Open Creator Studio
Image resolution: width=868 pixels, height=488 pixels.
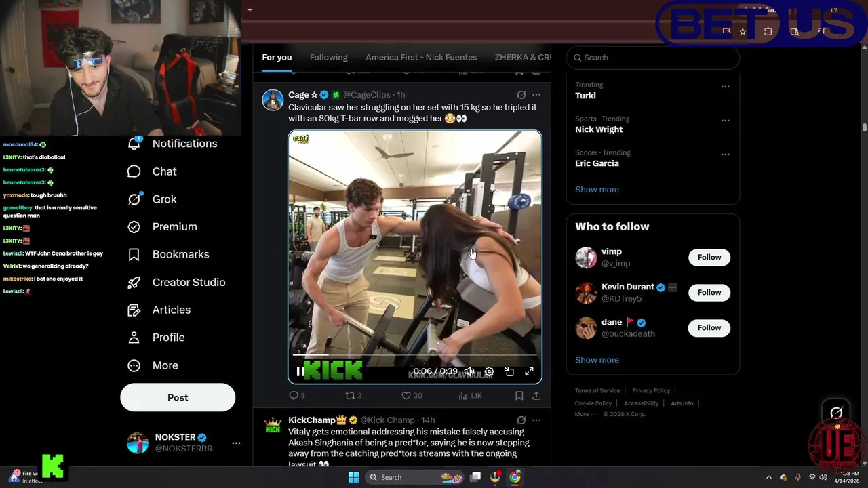point(176,282)
